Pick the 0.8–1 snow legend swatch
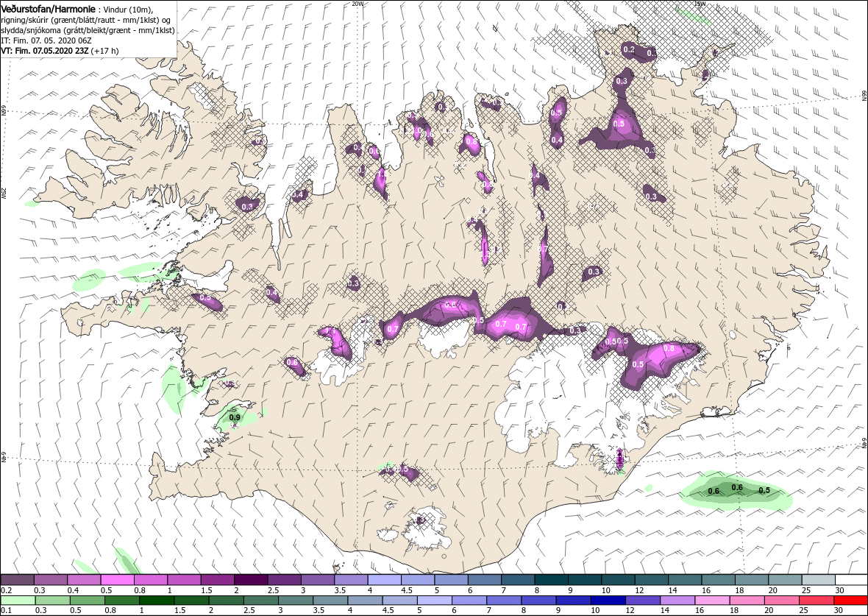 click(150, 580)
